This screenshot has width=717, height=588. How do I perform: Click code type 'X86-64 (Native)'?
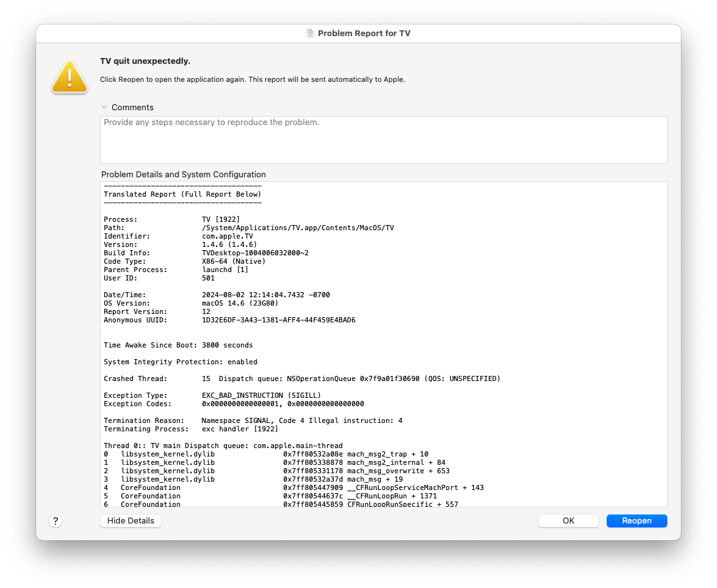click(x=233, y=262)
